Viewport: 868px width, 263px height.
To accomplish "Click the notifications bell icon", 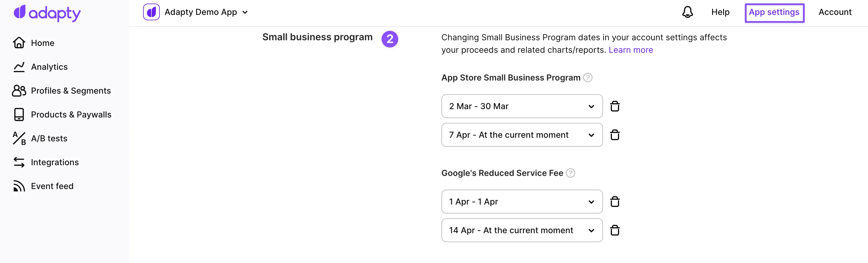I will [687, 12].
